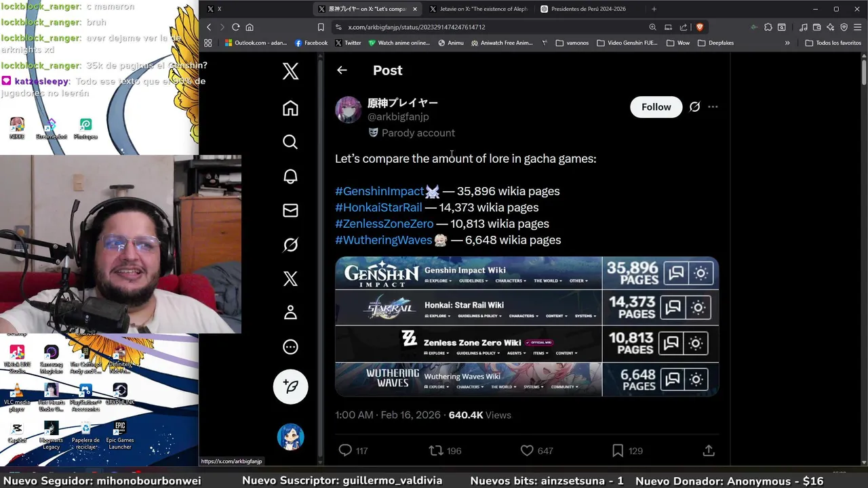Screen dimensions: 868x488
Task: Switch to Presidentes de Perú 2024-2026 tab
Action: point(588,9)
